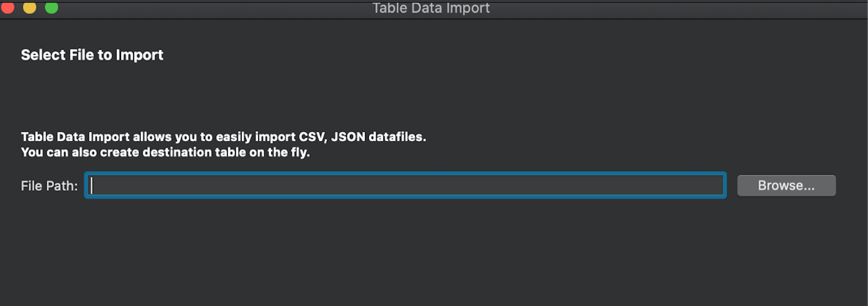Click "You can also create" text
Image resolution: width=868 pixels, height=306 pixels.
point(59,153)
